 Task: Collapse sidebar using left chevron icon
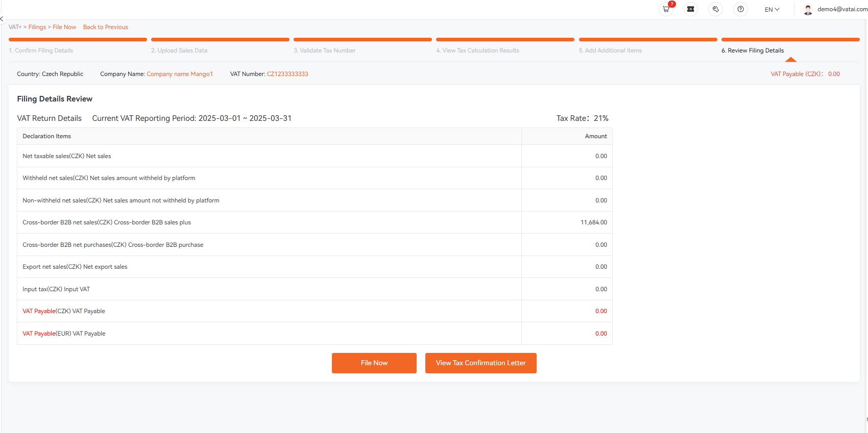[2, 19]
